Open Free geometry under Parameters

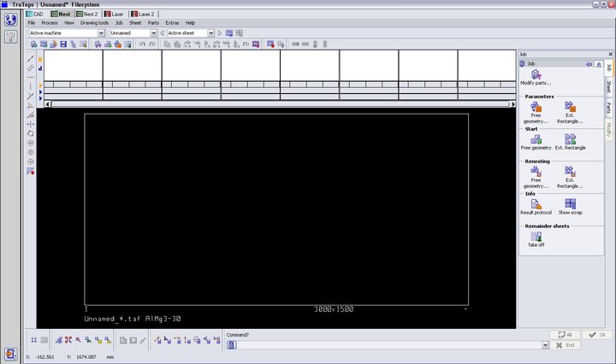tap(536, 112)
